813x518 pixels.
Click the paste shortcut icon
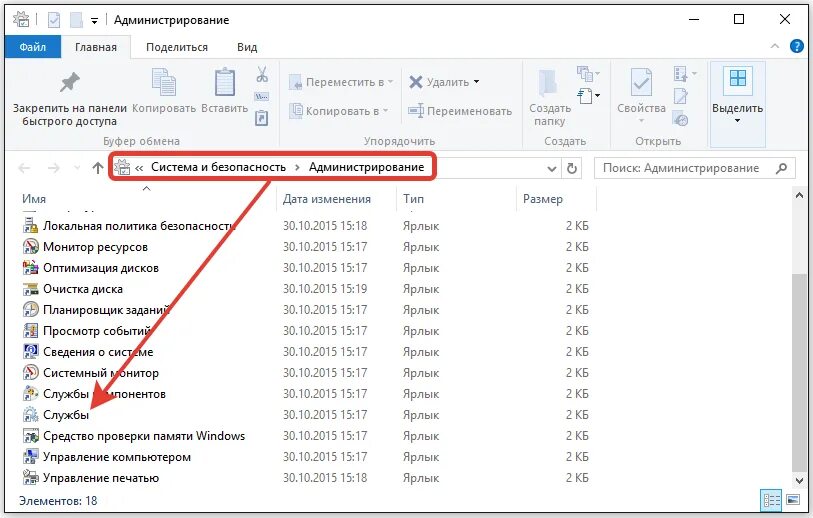pos(261,118)
